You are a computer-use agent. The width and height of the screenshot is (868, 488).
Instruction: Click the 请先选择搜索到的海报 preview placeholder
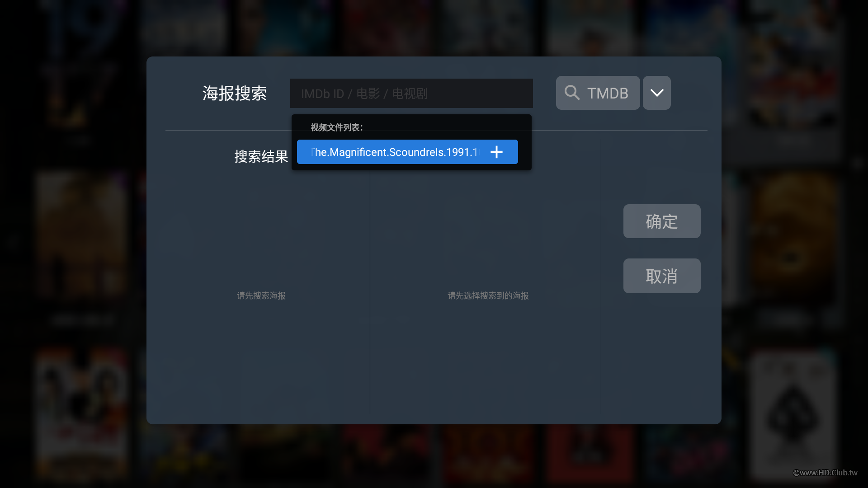pyautogui.click(x=488, y=296)
